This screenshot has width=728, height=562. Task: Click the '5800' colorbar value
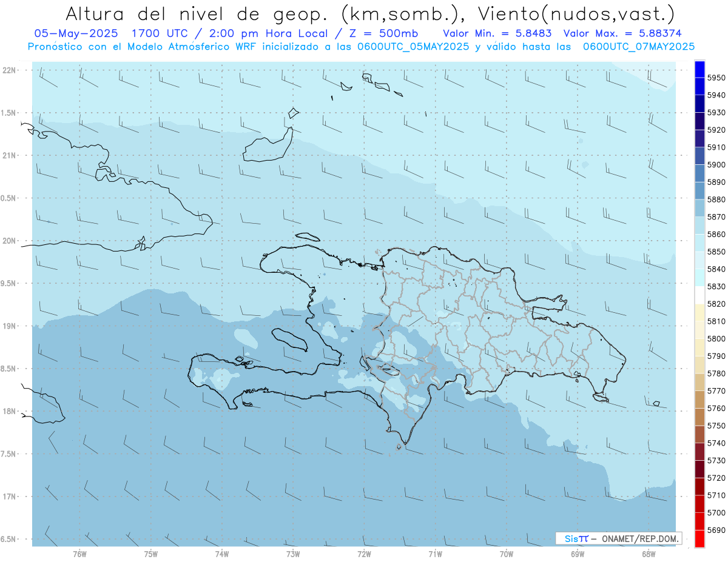pyautogui.click(x=716, y=338)
